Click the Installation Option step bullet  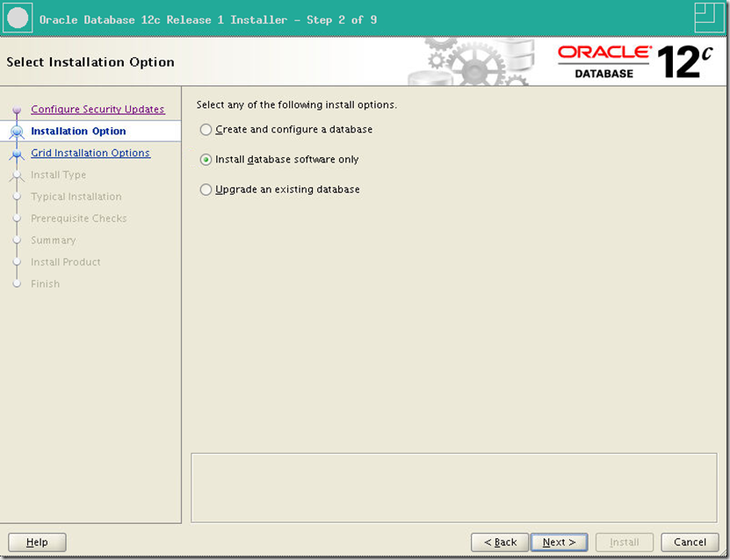click(x=17, y=132)
